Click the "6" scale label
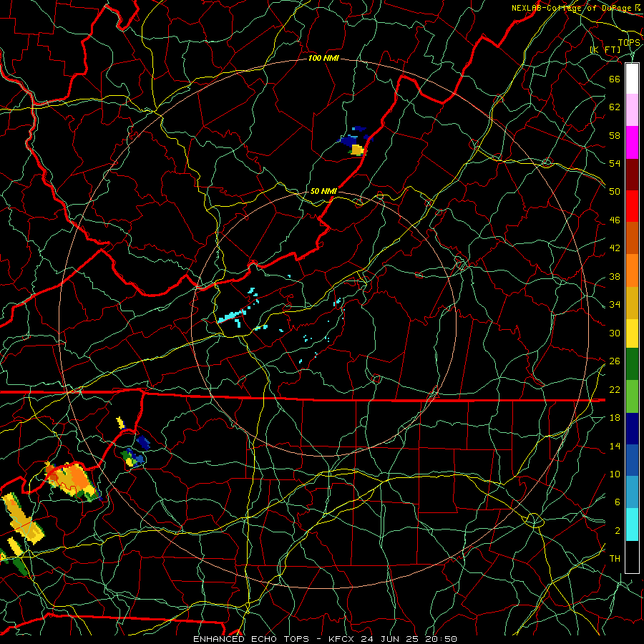 tap(618, 502)
